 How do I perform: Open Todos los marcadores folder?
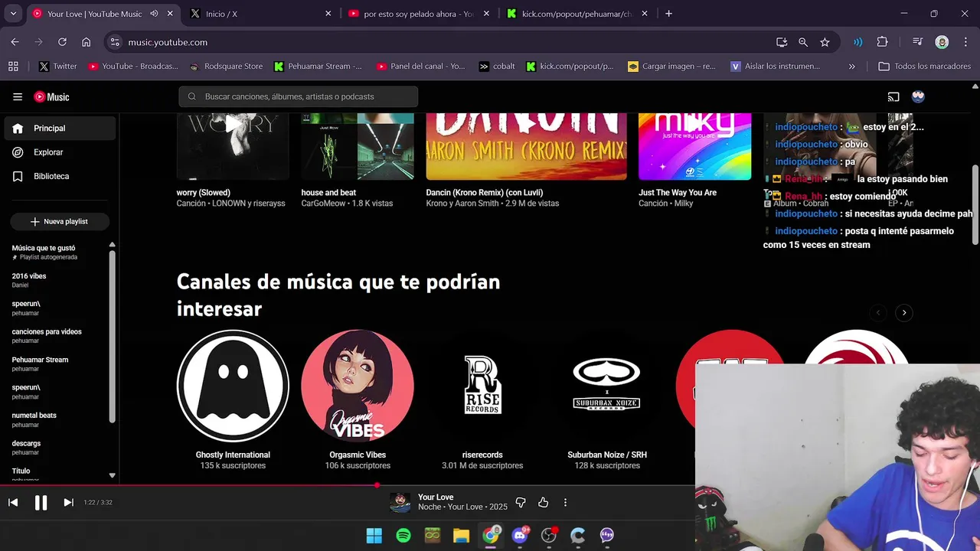point(924,67)
